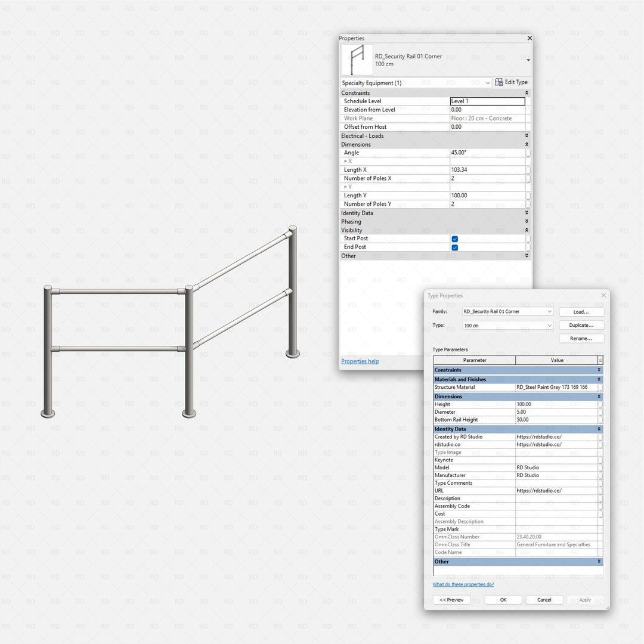Select the security rail 3D model
Viewport: 644px width, 644px height.
(x=171, y=321)
